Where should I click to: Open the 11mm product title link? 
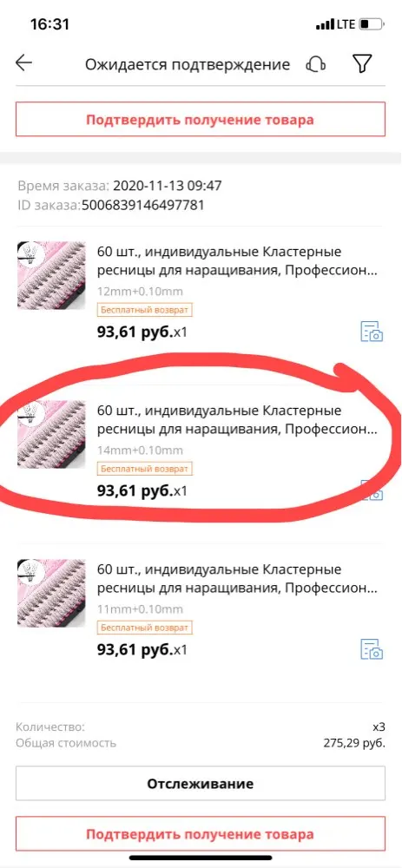click(x=236, y=580)
